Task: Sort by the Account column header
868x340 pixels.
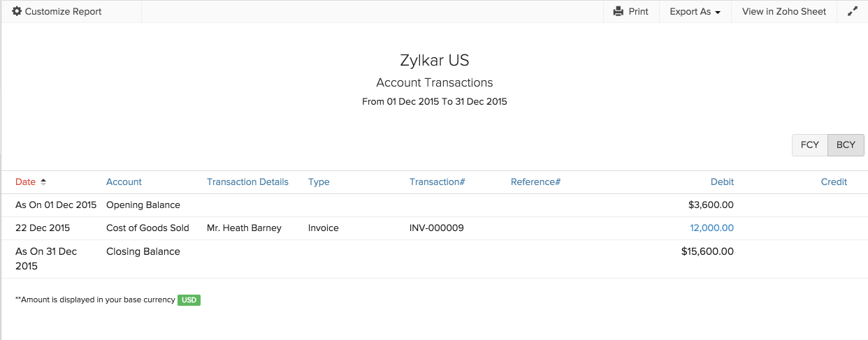Action: (x=124, y=182)
